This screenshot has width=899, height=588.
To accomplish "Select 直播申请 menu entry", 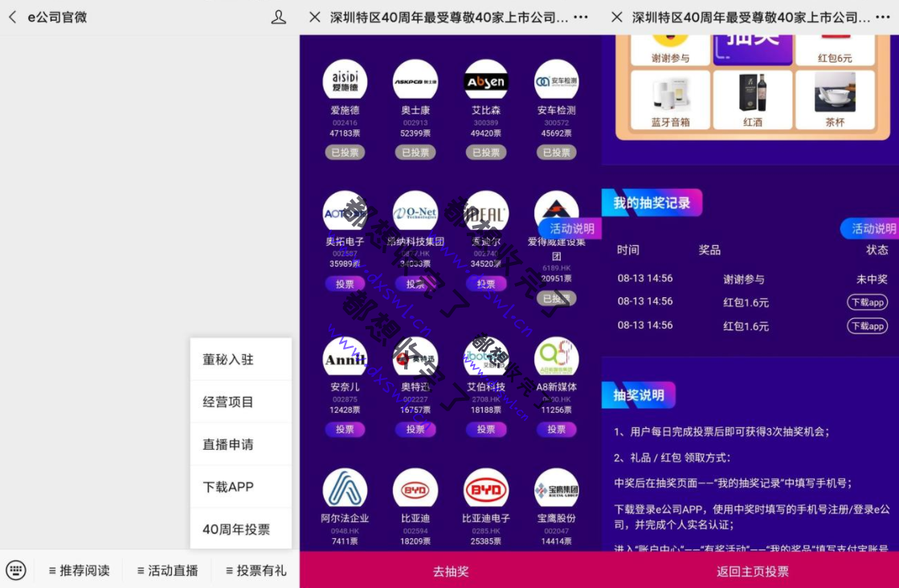I will coord(241,444).
